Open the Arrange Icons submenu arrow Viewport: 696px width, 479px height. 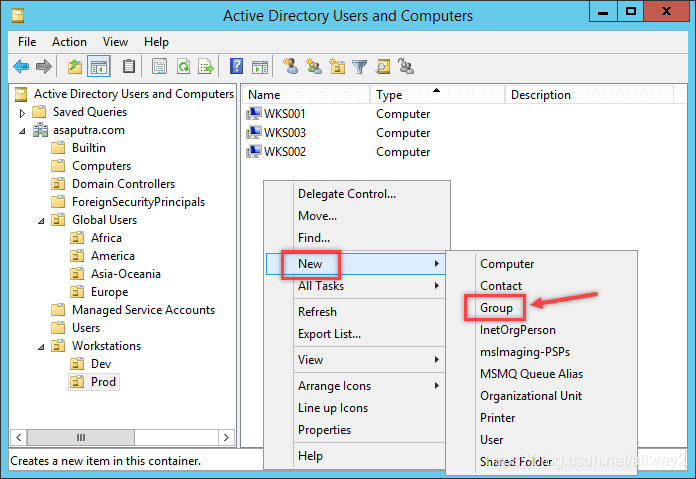(x=437, y=386)
